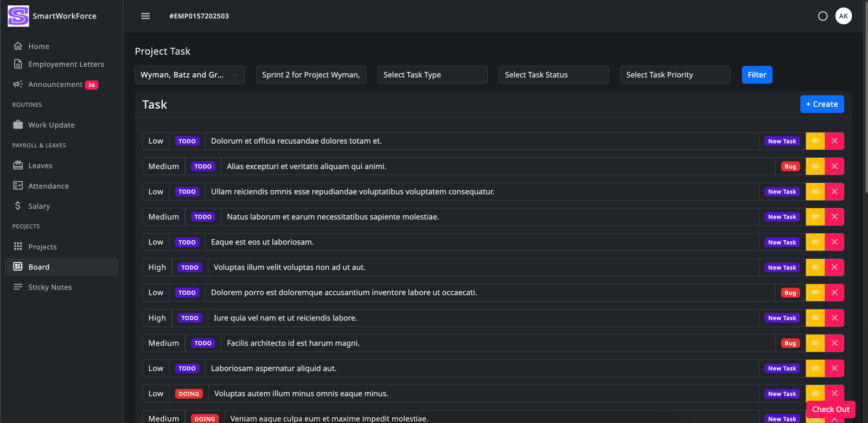Viewport: 868px width, 423px height.
Task: Delete the 'Dolorum et officia' task
Action: click(834, 141)
